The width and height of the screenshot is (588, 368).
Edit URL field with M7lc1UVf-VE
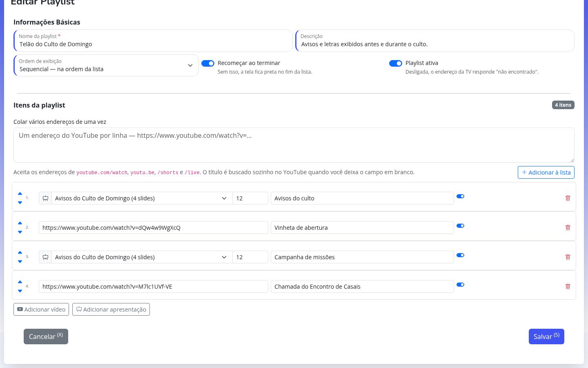point(154,287)
